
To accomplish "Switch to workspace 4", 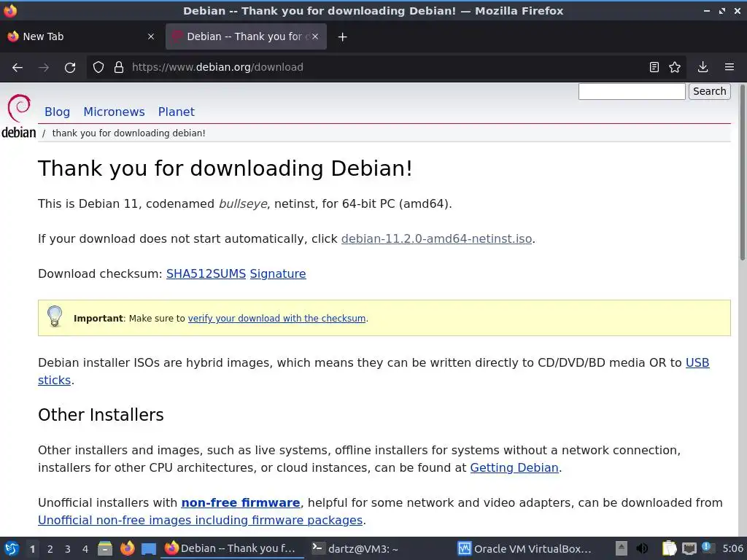I will coord(85,549).
